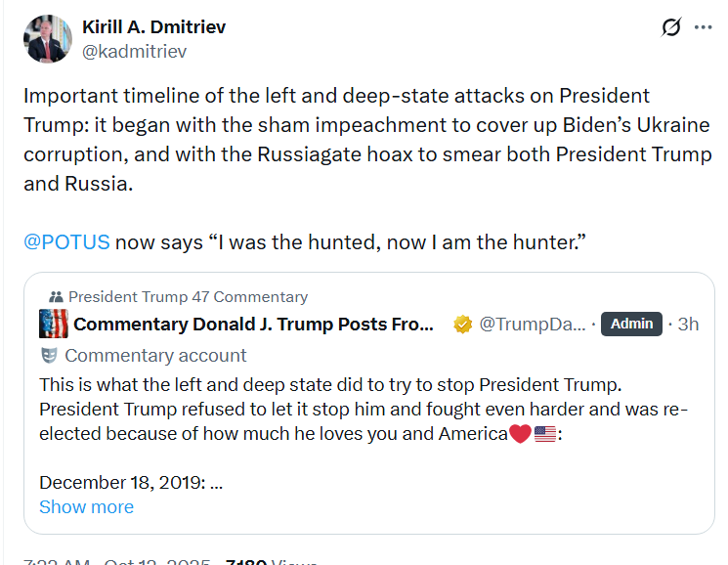Click the Admin badge
The width and height of the screenshot is (728, 565).
click(631, 325)
